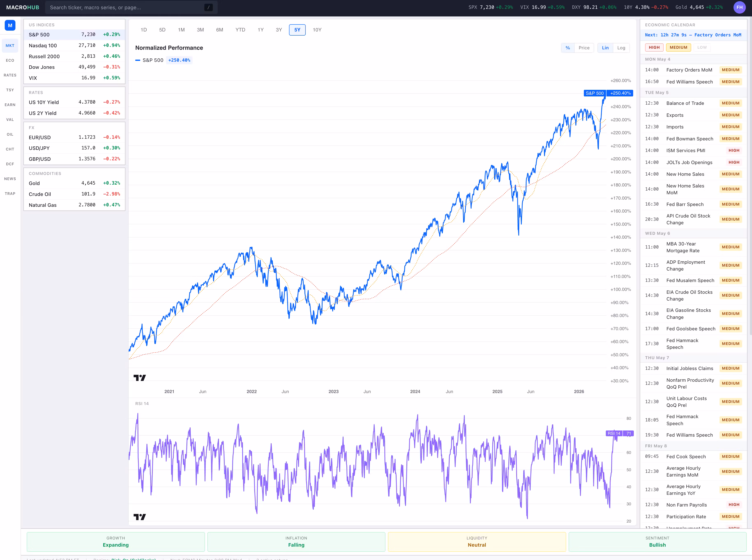Select S&P 500 in US Indices
752x560 pixels.
point(74,35)
